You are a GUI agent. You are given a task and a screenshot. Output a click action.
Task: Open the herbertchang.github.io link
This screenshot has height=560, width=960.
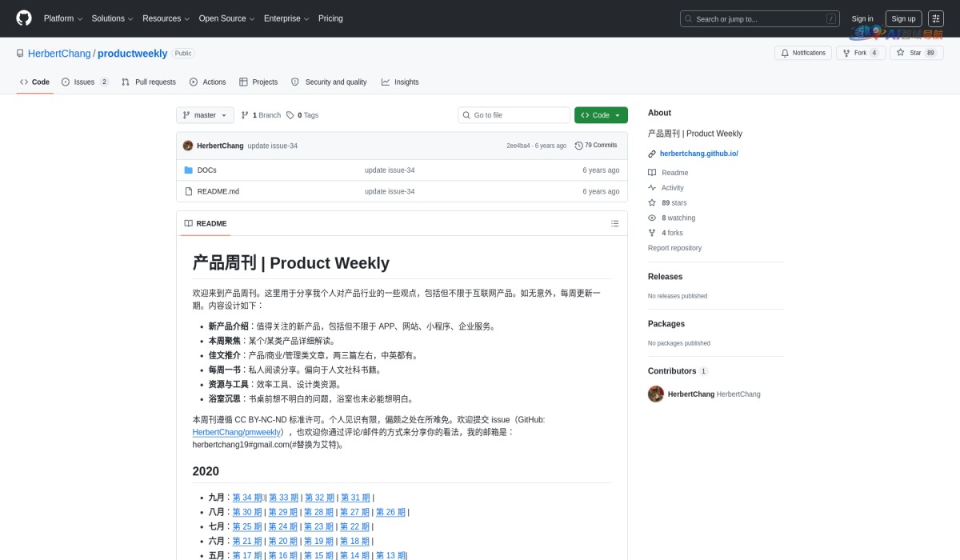click(x=698, y=154)
